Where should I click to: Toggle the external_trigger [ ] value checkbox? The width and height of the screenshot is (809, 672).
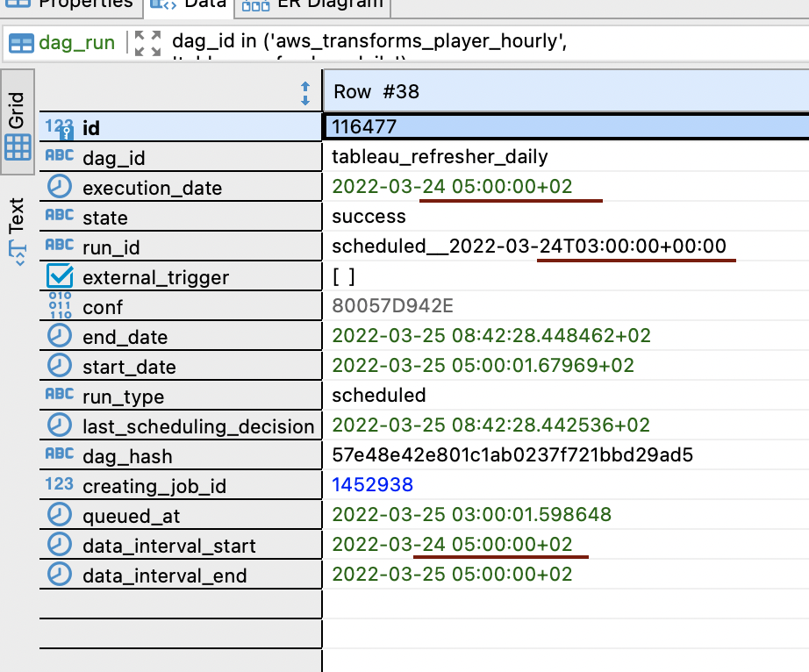point(344,276)
